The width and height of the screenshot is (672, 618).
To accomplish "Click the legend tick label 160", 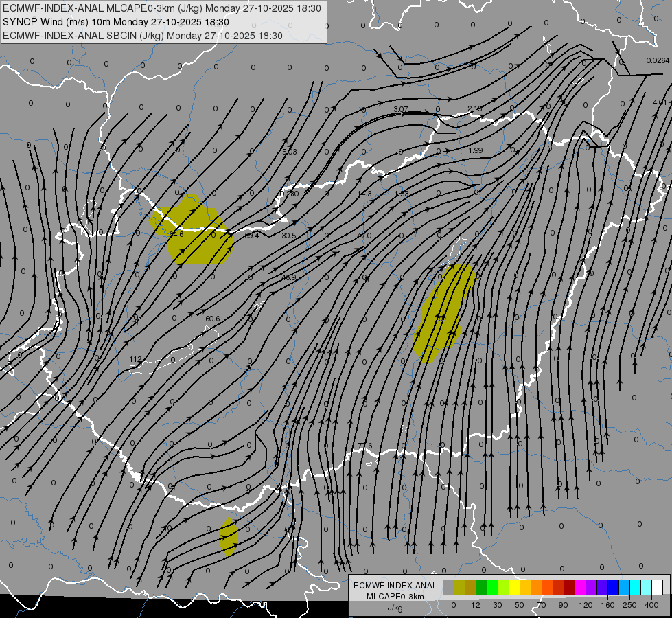I will [607, 605].
